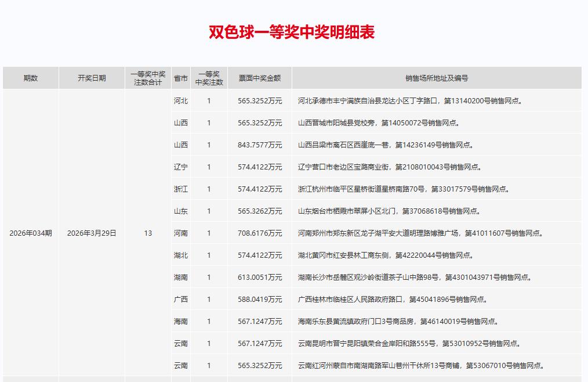Select the 期数 column header
The width and height of the screenshot is (588, 382).
coord(31,77)
